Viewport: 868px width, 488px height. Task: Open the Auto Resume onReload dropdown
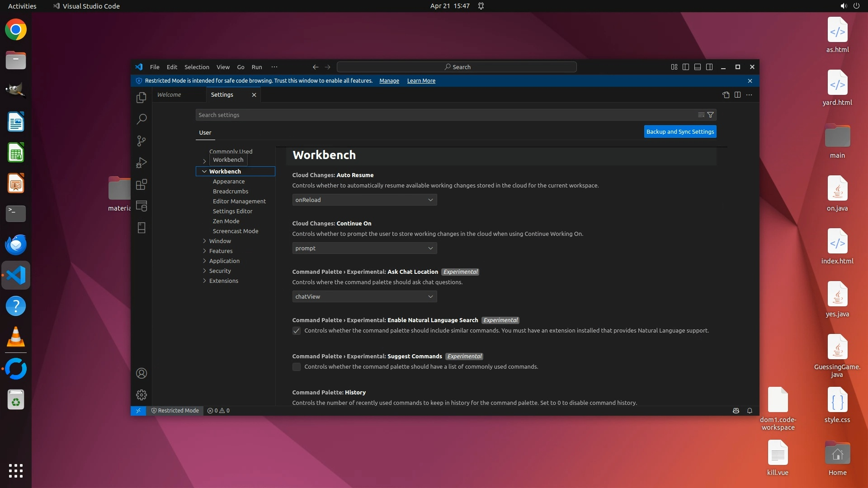[364, 200]
